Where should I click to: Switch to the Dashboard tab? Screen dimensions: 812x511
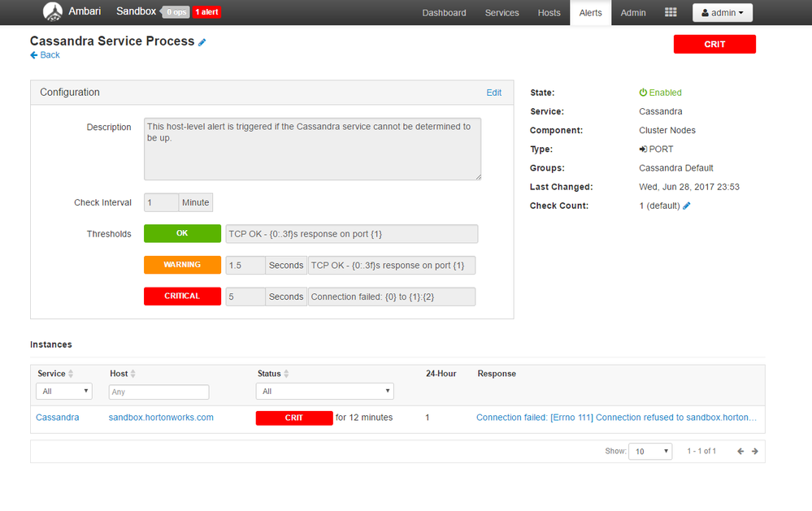(x=444, y=12)
